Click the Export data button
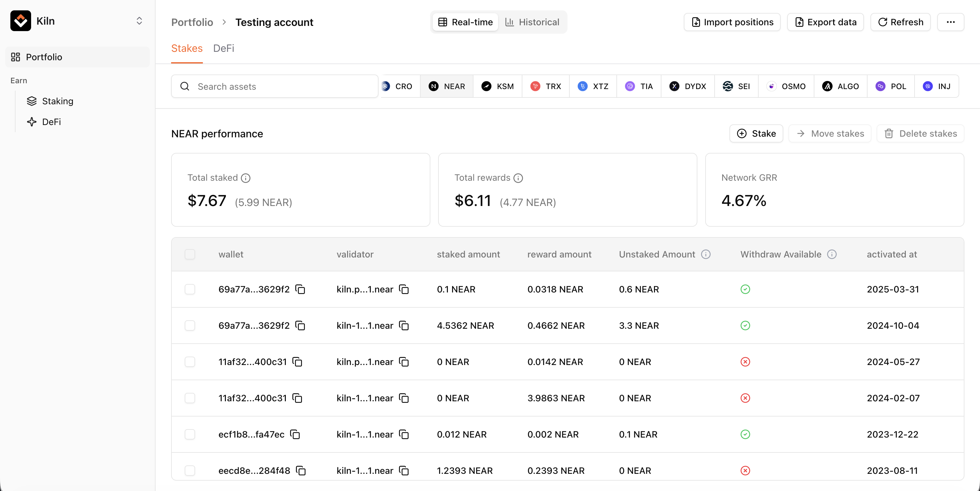Screen dimensions: 980x491 click(825, 22)
